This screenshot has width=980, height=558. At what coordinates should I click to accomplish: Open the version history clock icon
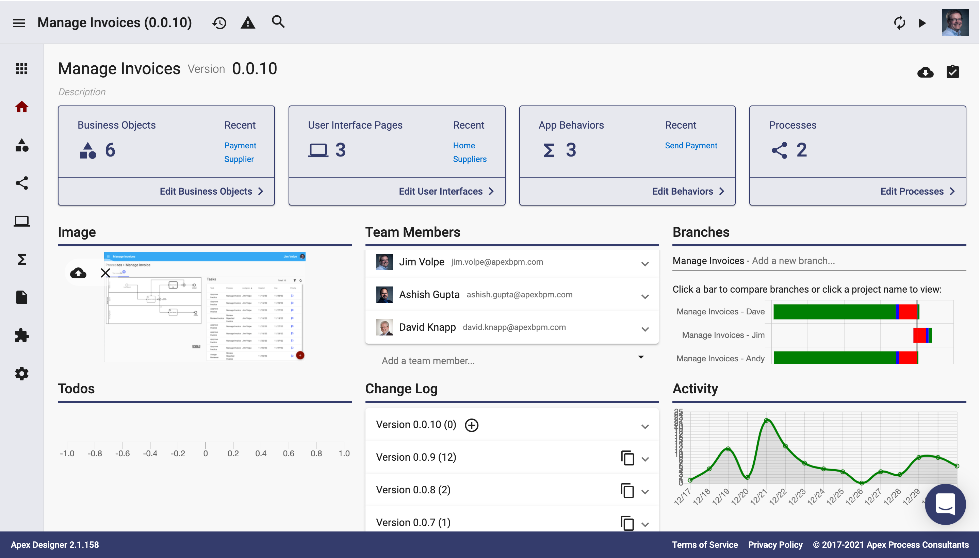[219, 23]
